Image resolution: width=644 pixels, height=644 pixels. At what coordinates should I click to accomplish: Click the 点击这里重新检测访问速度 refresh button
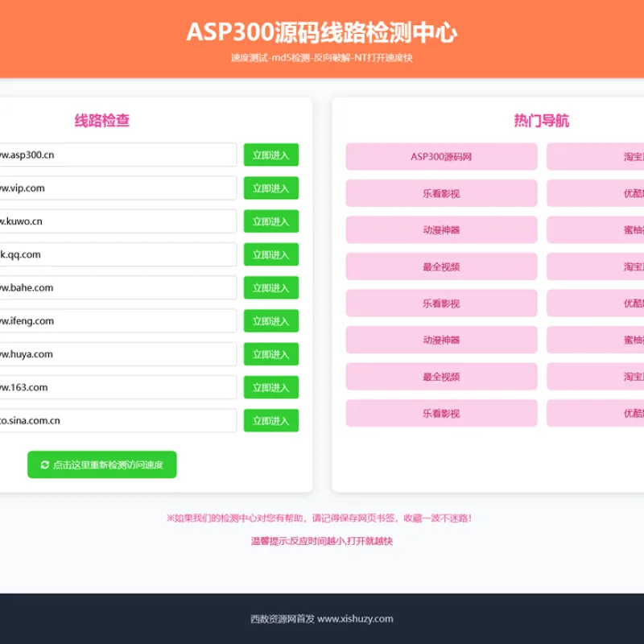(x=102, y=464)
